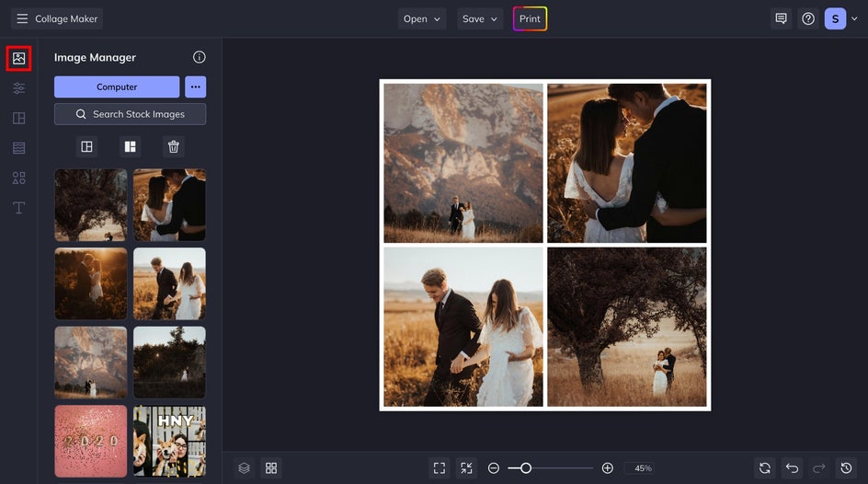
Task: Open the Layouts panel icon
Action: (x=18, y=119)
